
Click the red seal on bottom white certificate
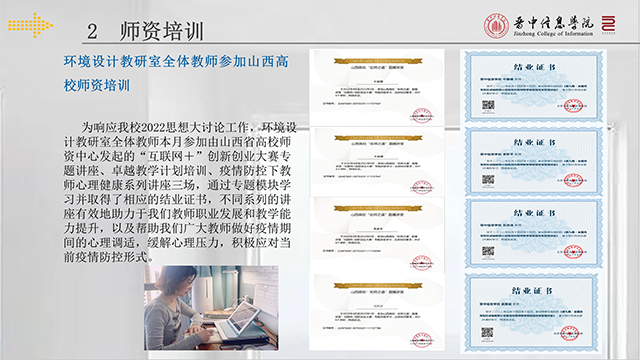422,340
